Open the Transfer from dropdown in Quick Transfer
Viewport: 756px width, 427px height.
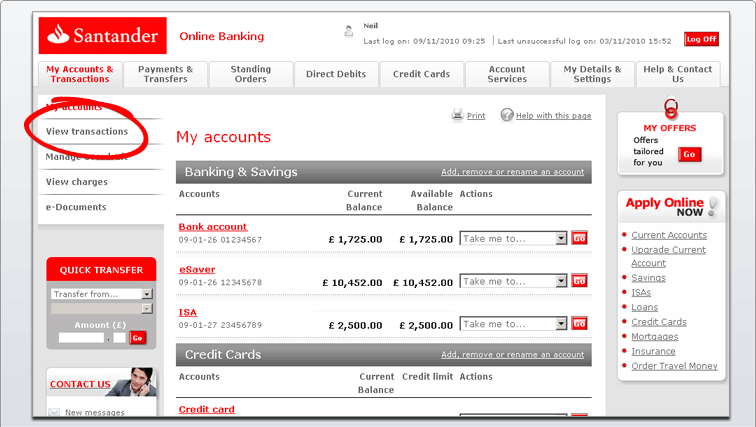[x=102, y=294]
